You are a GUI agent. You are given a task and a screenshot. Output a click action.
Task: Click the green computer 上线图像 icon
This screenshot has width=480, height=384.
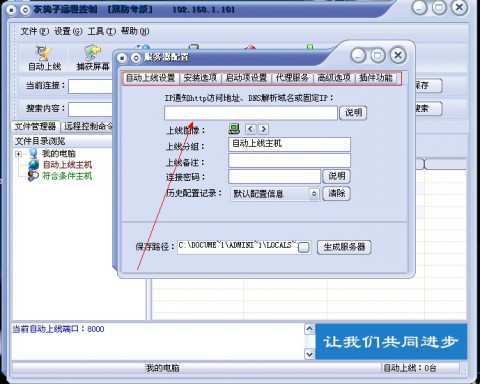[234, 129]
